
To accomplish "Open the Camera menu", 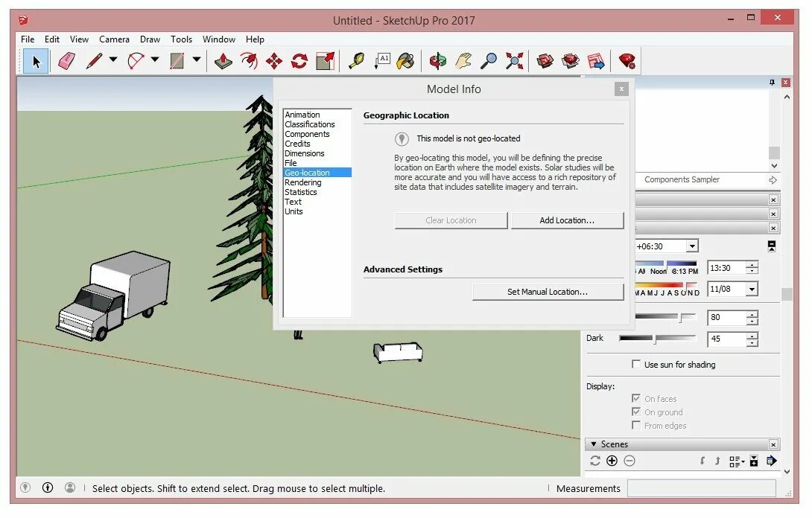I will click(x=115, y=39).
